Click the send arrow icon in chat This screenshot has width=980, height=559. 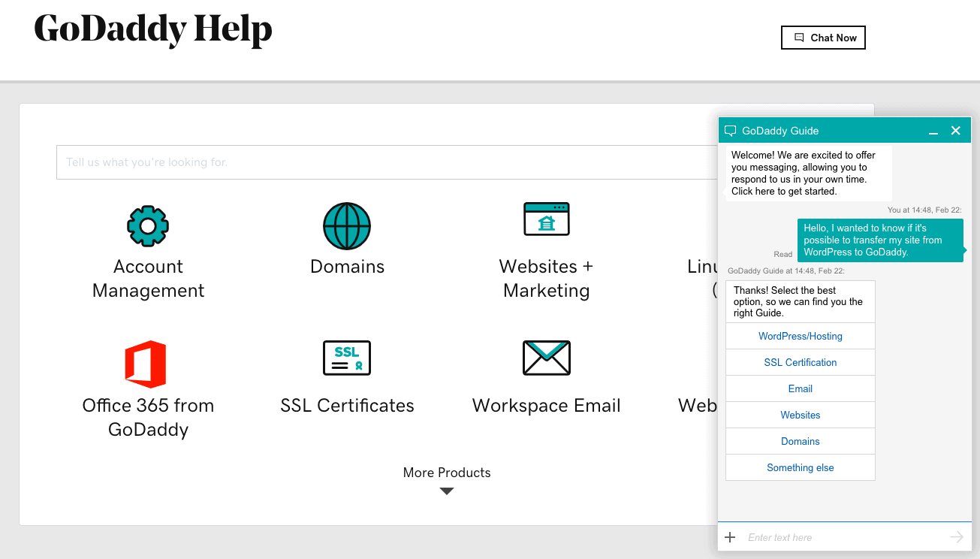[x=956, y=536]
